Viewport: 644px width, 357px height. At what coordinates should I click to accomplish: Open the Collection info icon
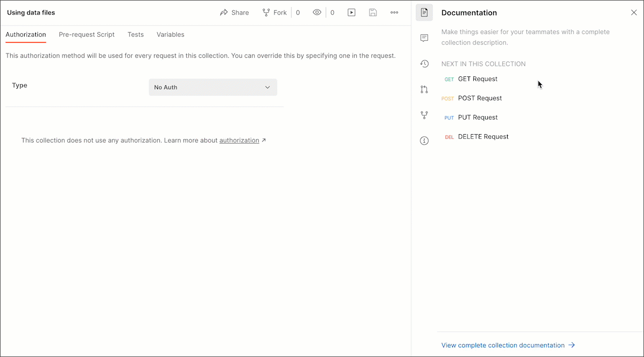(x=424, y=141)
